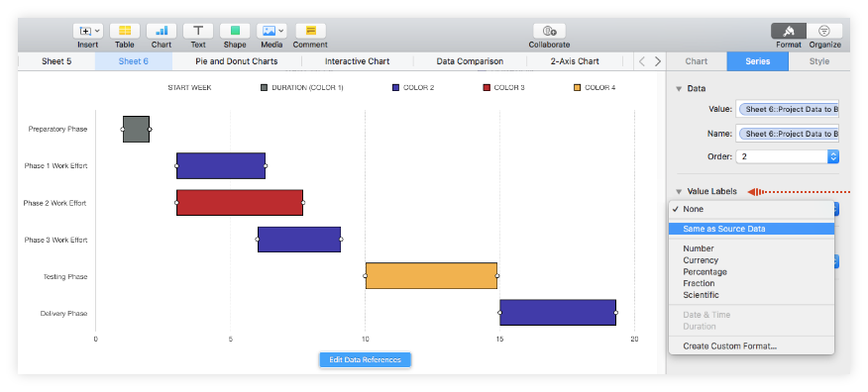
Task: Click the Preparatory Phase axis label
Action: [57, 130]
